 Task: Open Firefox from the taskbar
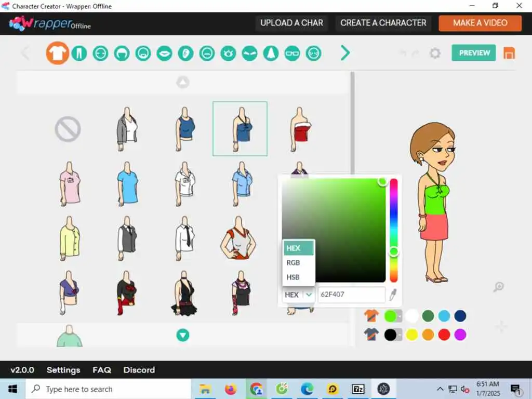[x=231, y=389]
